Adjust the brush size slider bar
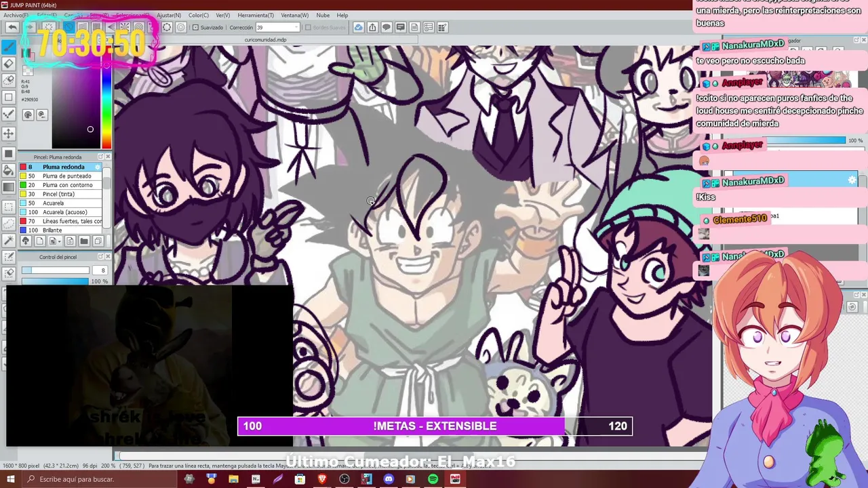Viewport: 868px width, 488px height. pyautogui.click(x=55, y=270)
